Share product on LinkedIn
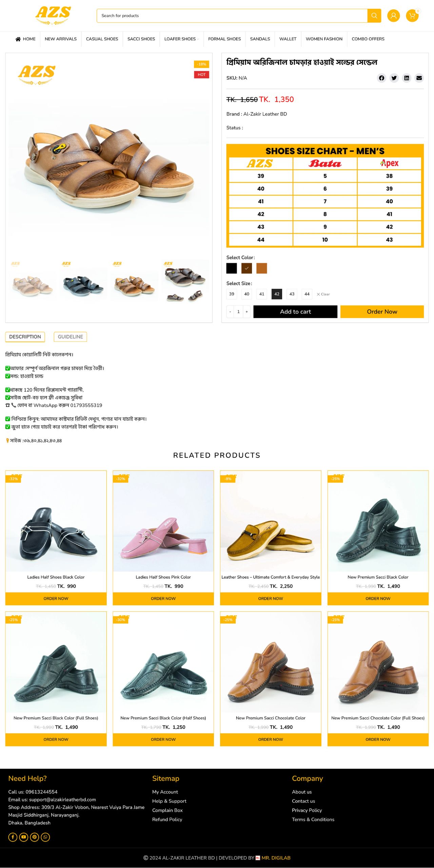Screen dimensions: 434x868 [x=407, y=78]
